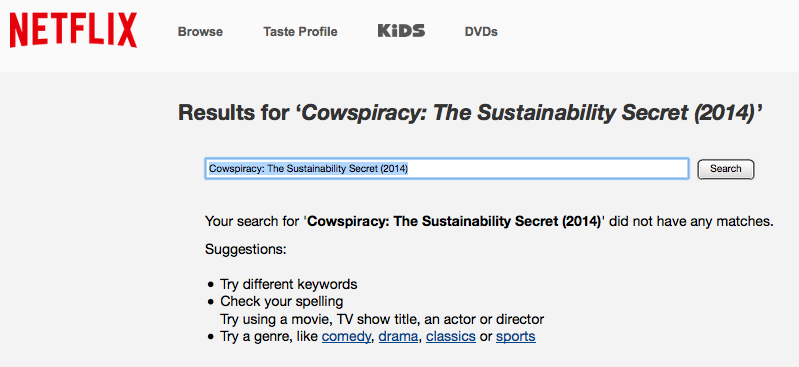Screen dimensions: 799x367
Task: Click the italic Cowspiracy title in heading
Action: tap(528, 113)
